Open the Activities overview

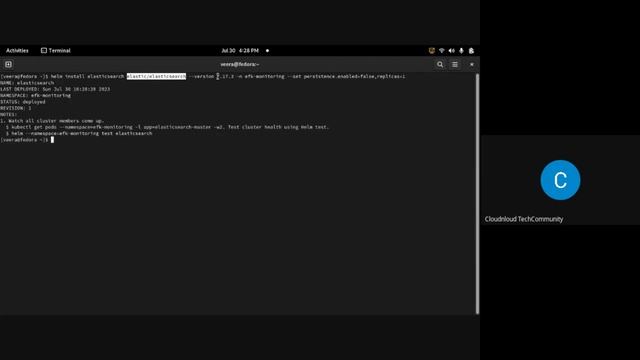point(17,51)
